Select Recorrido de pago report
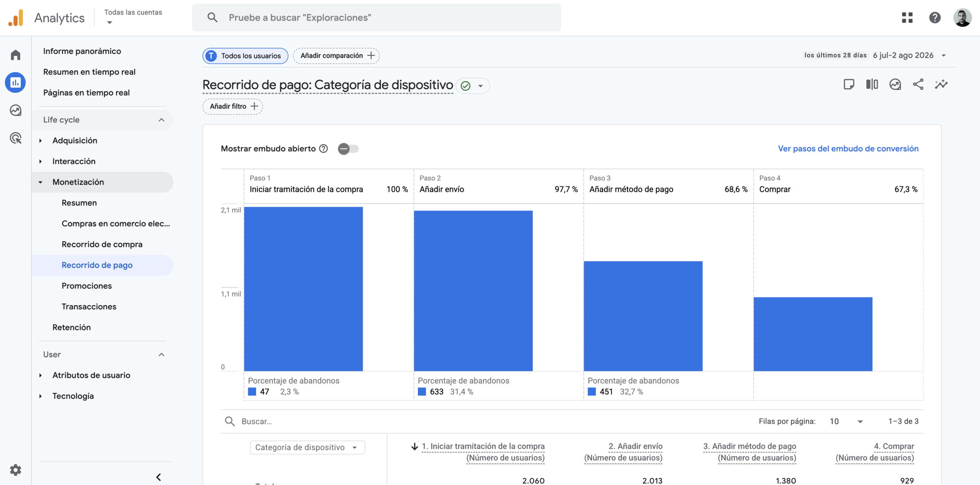Screen dimensions: 980x485 pyautogui.click(x=97, y=265)
